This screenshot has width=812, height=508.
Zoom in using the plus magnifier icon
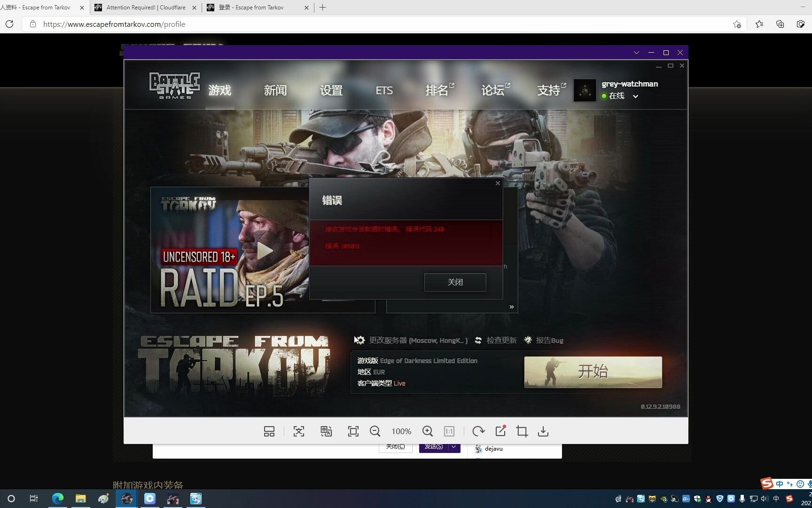pyautogui.click(x=428, y=431)
